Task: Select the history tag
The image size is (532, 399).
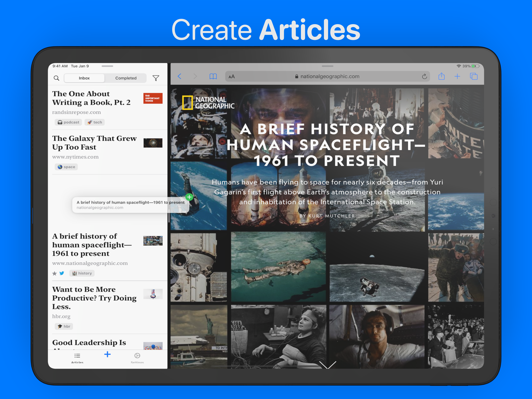Action: (x=82, y=273)
